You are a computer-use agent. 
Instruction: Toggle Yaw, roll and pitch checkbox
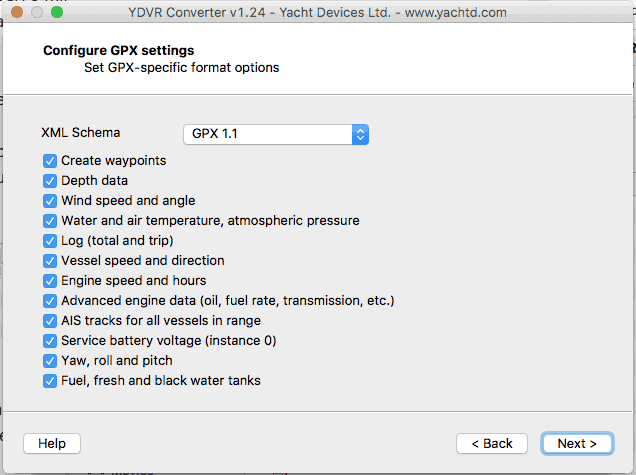(50, 361)
